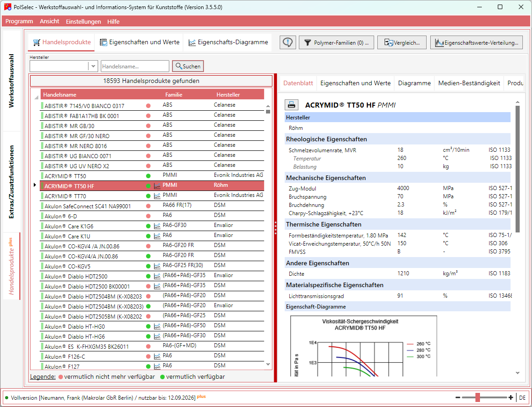This screenshot has height=407, width=532.
Task: Click diagram icon in Akulon F126-C row
Action: point(157,356)
